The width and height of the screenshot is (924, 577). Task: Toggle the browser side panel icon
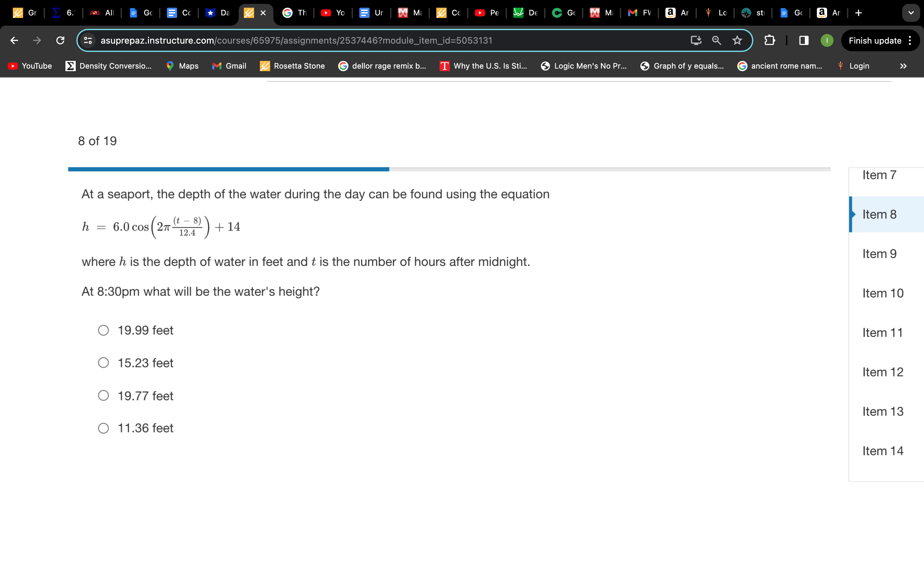coord(803,40)
